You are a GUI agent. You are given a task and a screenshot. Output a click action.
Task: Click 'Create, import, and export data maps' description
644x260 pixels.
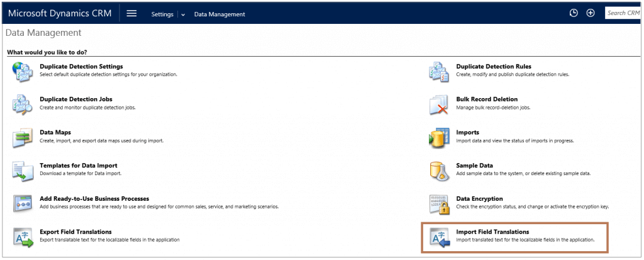(x=101, y=140)
